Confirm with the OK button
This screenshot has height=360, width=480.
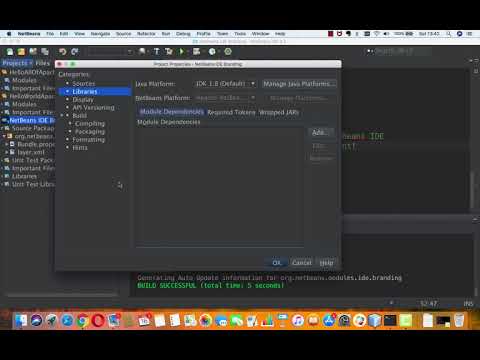coord(277,263)
